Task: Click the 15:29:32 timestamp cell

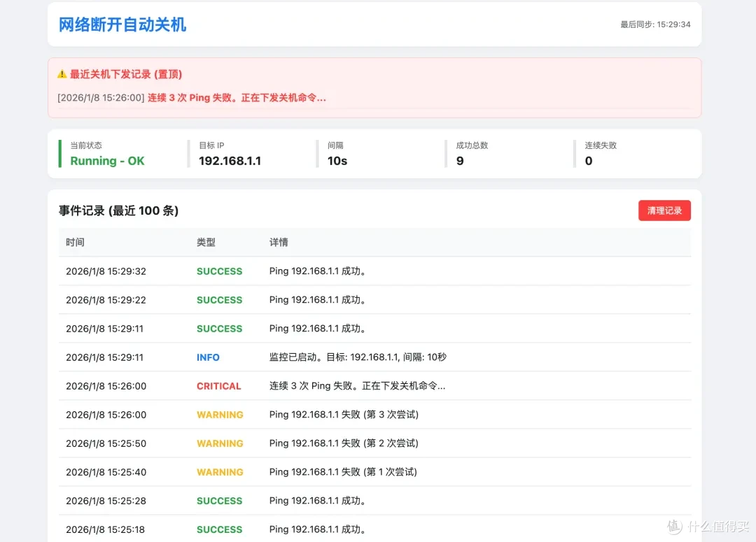Action: (x=106, y=271)
